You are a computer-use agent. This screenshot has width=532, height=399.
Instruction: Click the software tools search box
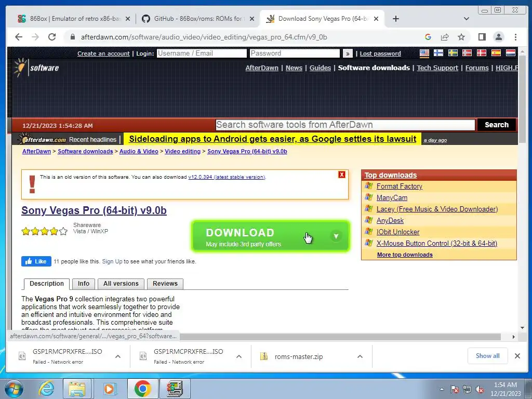coord(345,125)
